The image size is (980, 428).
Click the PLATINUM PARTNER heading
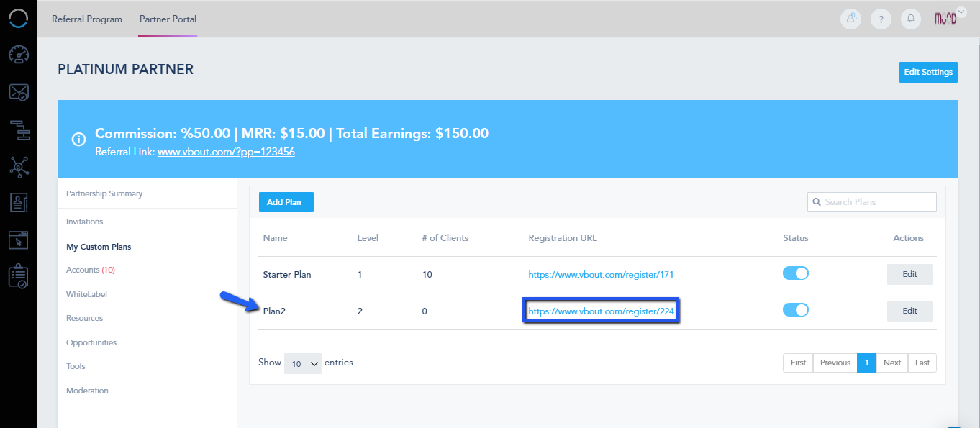tap(125, 70)
